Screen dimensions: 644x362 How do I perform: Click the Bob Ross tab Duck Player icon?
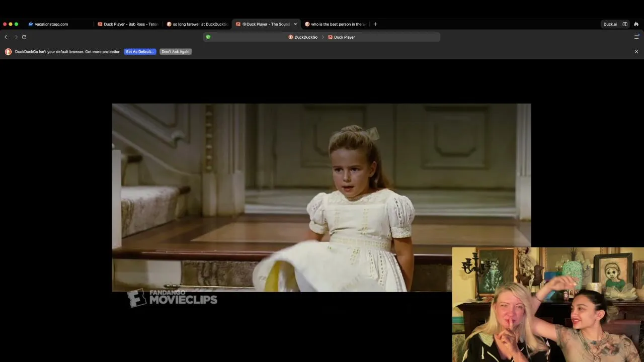100,24
